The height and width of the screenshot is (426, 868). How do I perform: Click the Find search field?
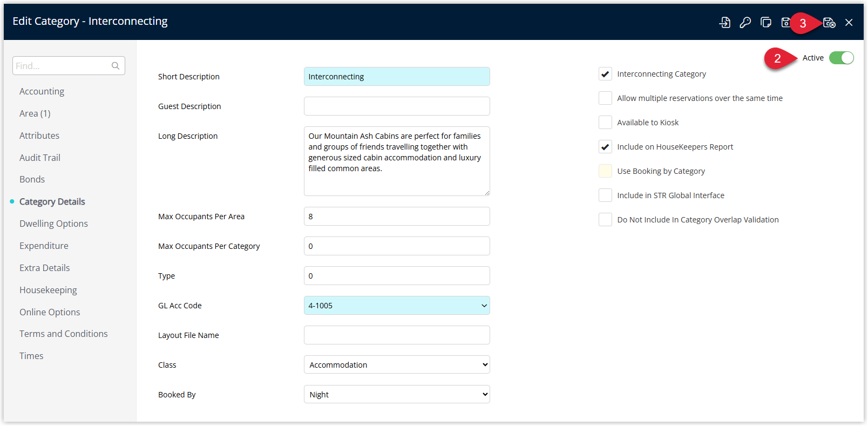tap(69, 66)
